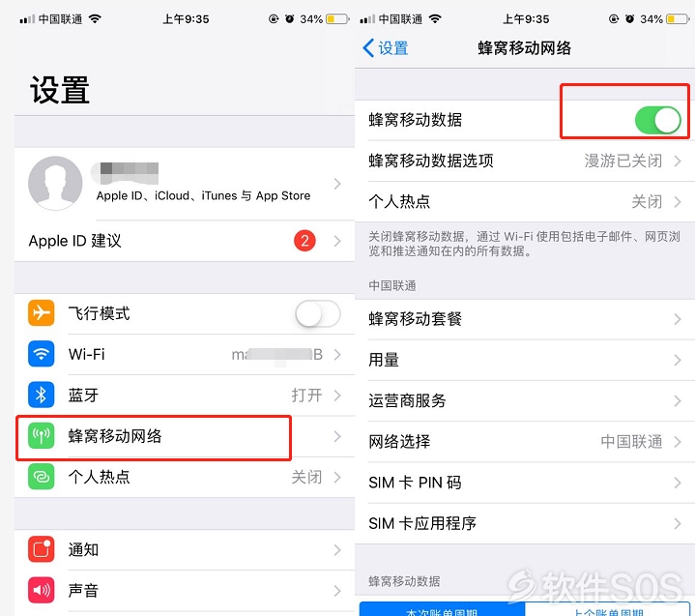Expand the 蜂窝移动数据选项 roaming chevron

pyautogui.click(x=678, y=161)
